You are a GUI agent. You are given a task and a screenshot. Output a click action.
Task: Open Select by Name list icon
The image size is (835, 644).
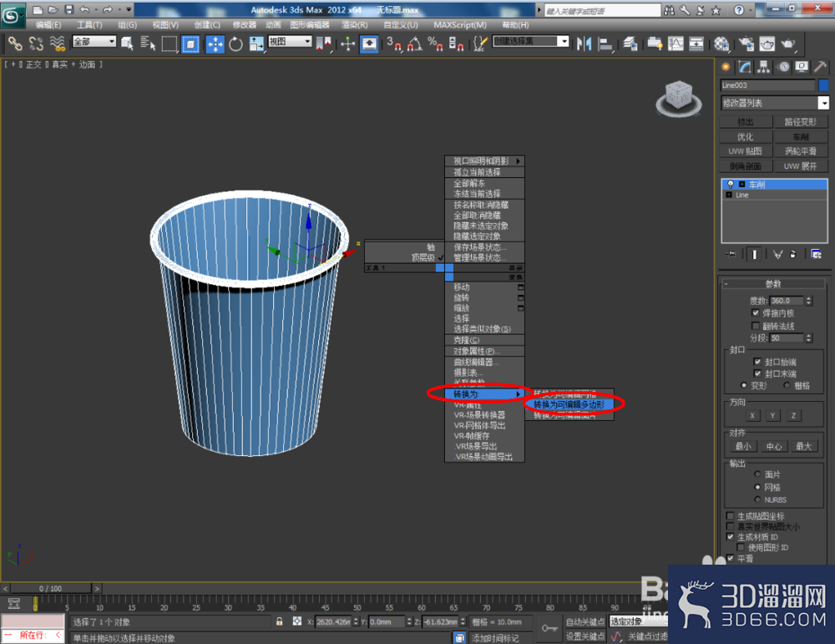coord(148,43)
